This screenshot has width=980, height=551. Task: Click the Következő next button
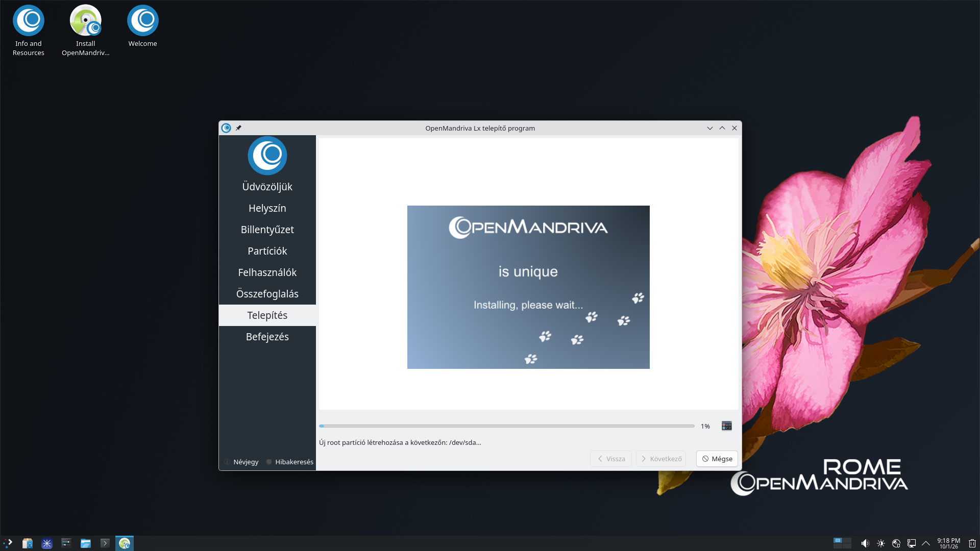click(661, 459)
